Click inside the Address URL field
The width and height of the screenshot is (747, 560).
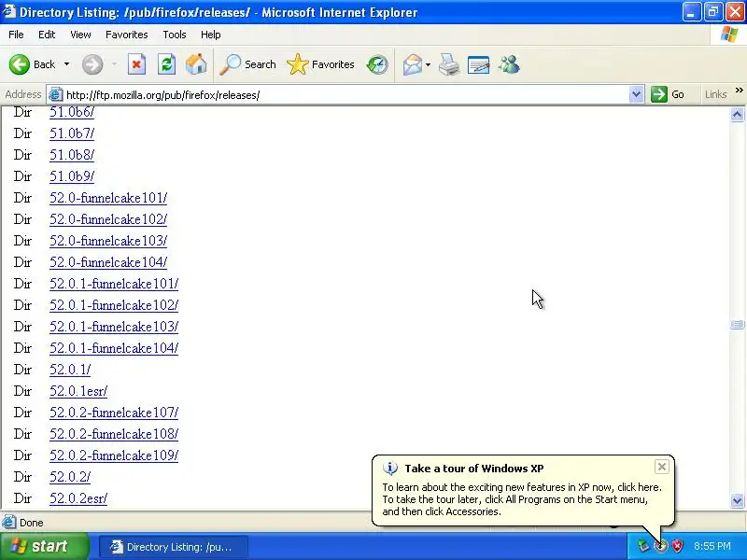(x=345, y=95)
